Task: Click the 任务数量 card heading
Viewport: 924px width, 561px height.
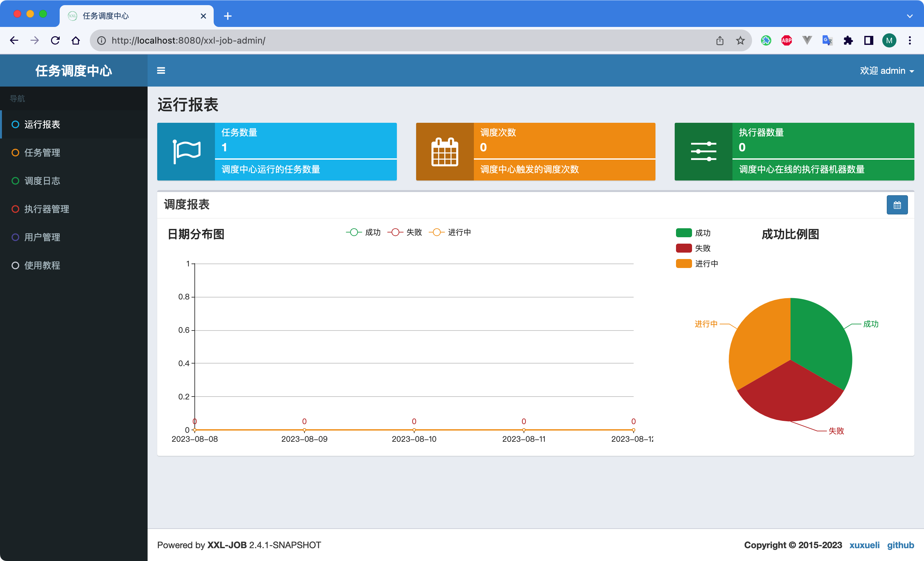Action: tap(239, 132)
